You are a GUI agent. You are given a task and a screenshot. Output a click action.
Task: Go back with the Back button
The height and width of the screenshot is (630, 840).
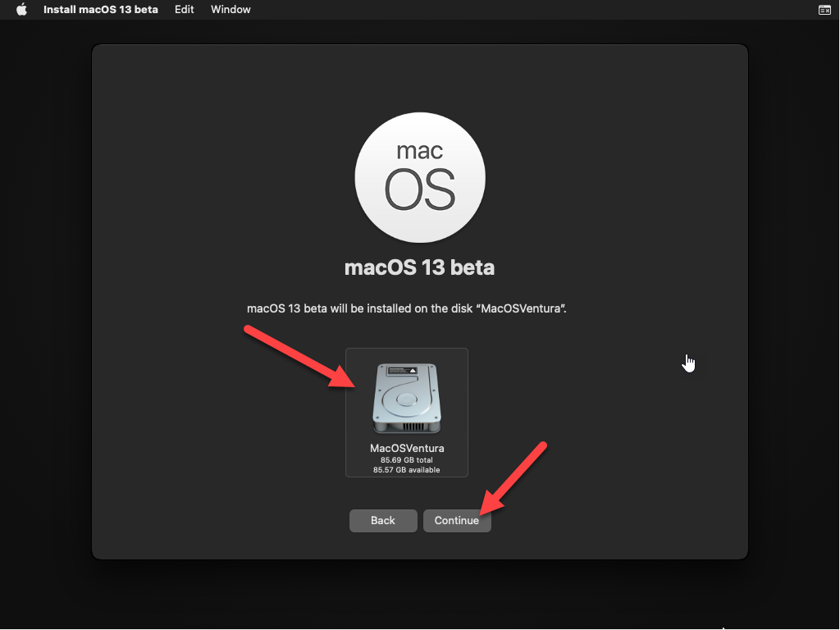click(x=383, y=521)
